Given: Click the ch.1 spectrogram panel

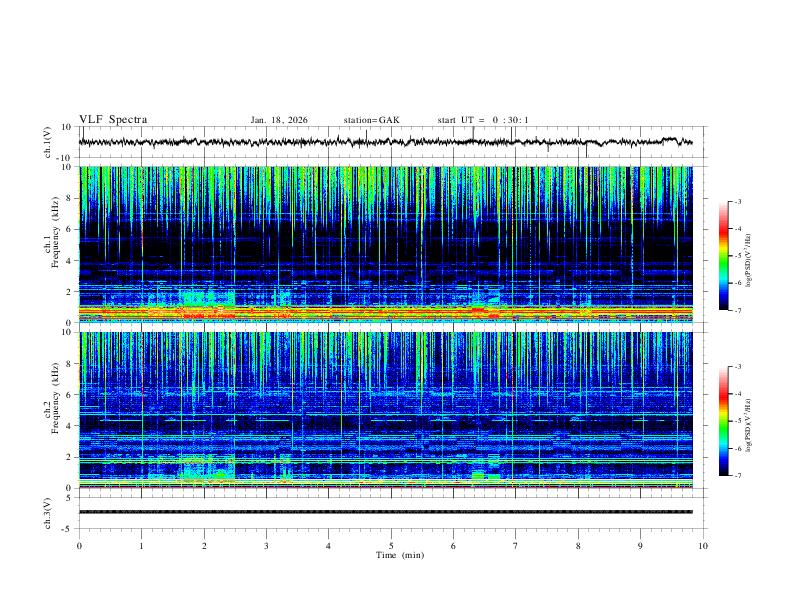Looking at the screenshot, I should 385,244.
